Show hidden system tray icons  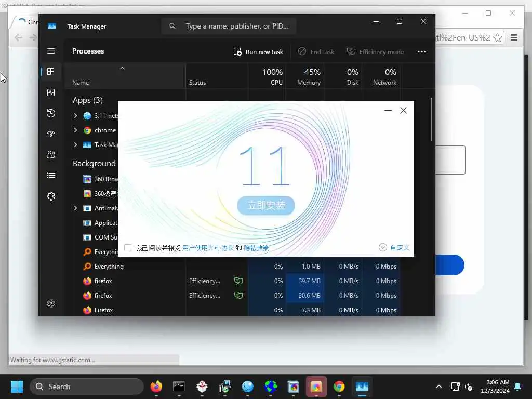(x=438, y=387)
